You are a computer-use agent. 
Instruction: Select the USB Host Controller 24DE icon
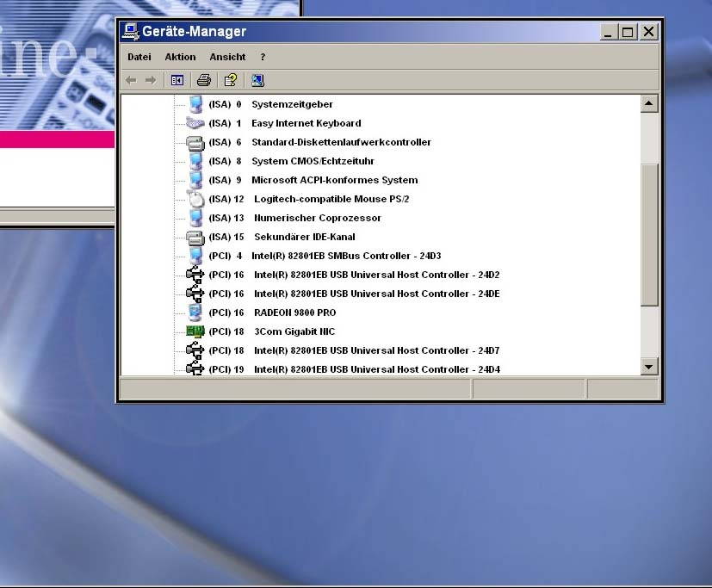[x=195, y=294]
